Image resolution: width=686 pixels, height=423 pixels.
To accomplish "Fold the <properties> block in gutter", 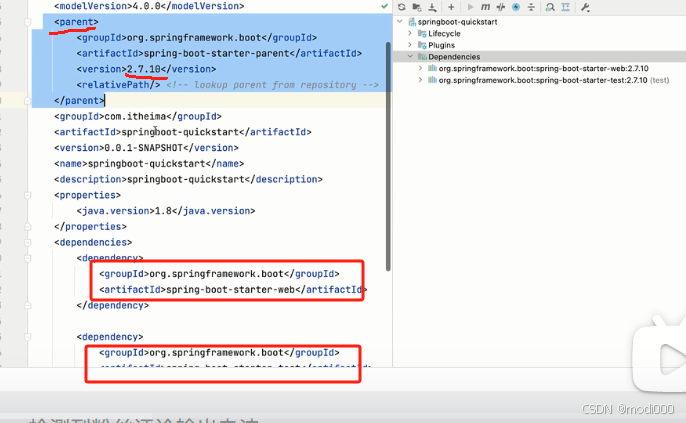I will [27, 195].
